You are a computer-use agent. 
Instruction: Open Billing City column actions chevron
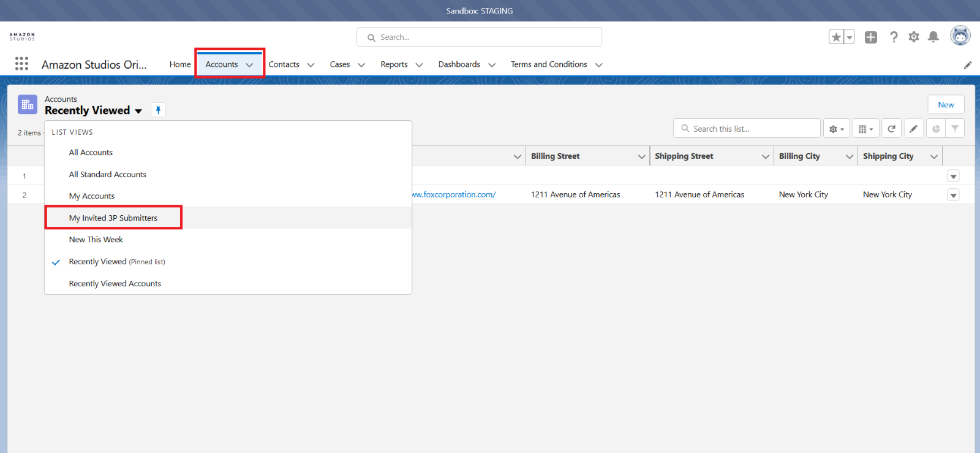(850, 157)
